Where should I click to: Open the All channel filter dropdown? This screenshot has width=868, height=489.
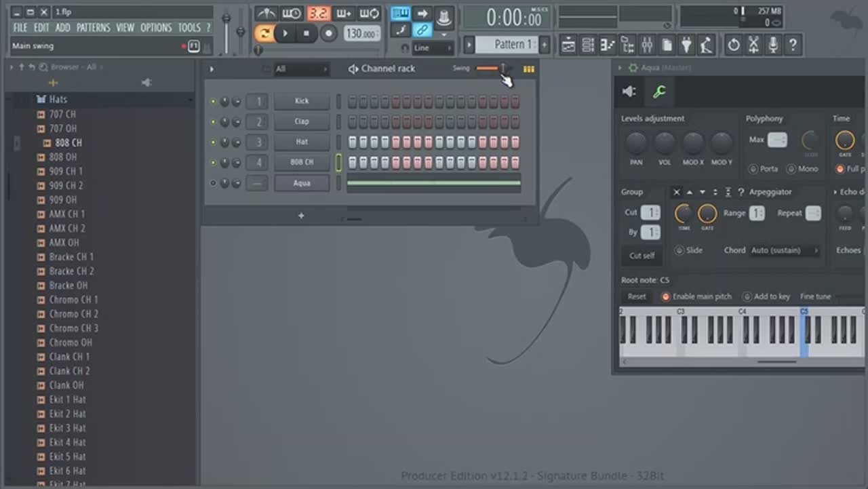coord(301,69)
